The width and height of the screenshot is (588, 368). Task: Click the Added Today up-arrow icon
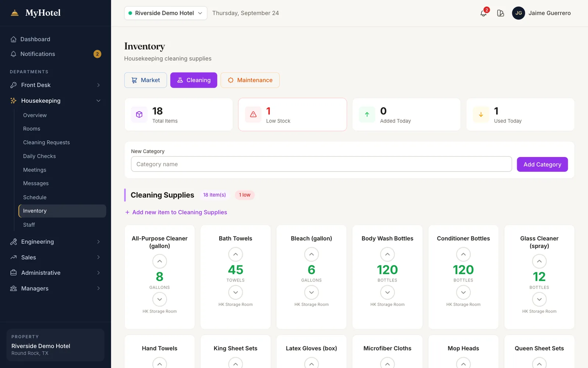point(367,114)
